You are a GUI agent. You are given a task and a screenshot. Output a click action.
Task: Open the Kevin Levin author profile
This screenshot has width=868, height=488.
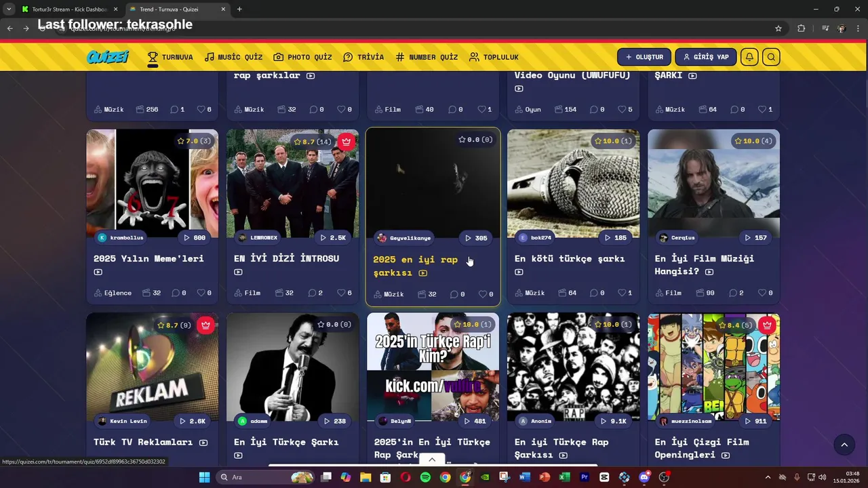click(123, 421)
